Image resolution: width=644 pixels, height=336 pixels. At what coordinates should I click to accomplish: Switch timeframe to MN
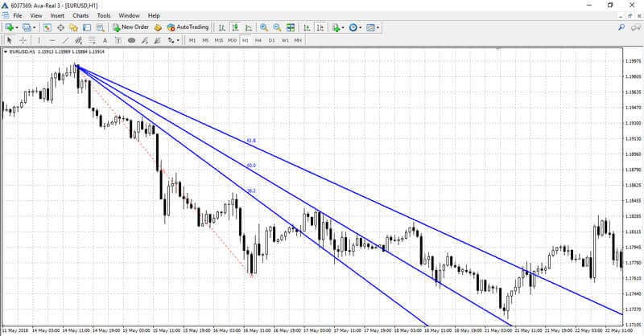point(298,40)
